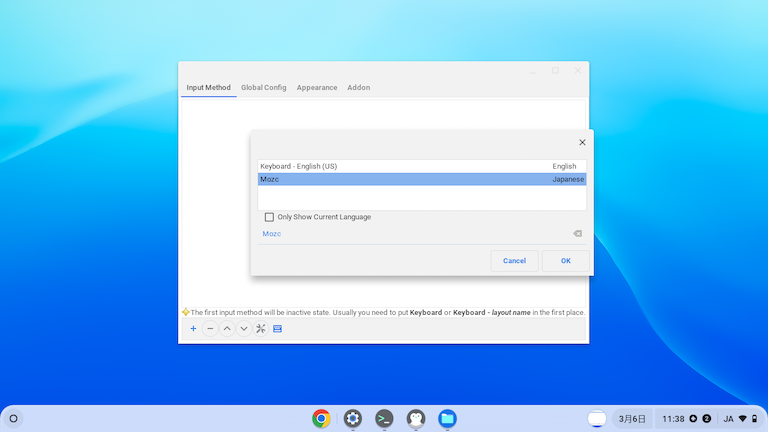Click the white holding space tray icon

(597, 419)
